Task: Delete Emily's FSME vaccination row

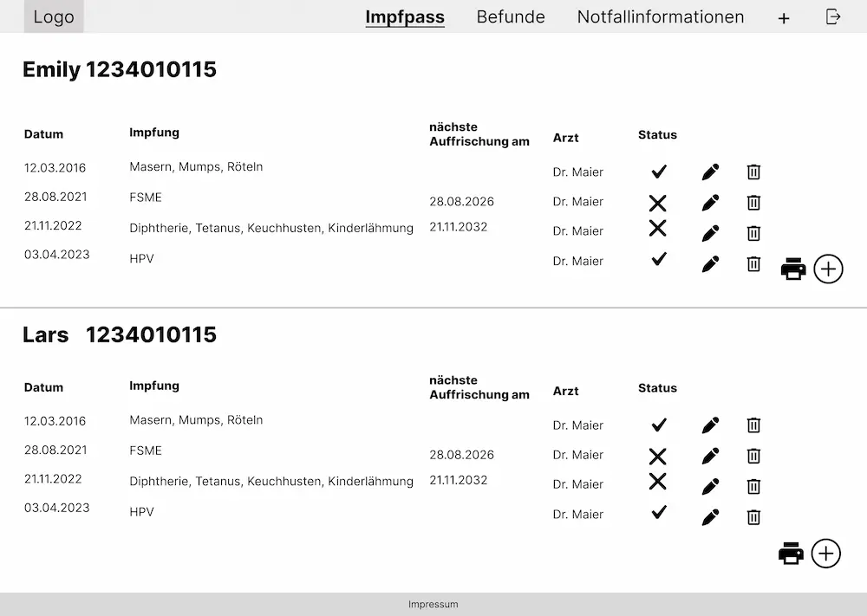Action: click(753, 202)
